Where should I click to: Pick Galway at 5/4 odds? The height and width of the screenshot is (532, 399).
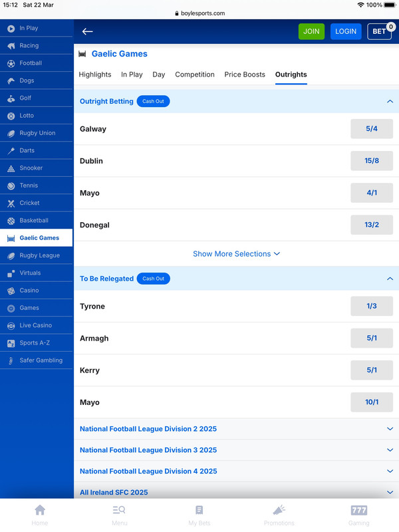point(372,129)
